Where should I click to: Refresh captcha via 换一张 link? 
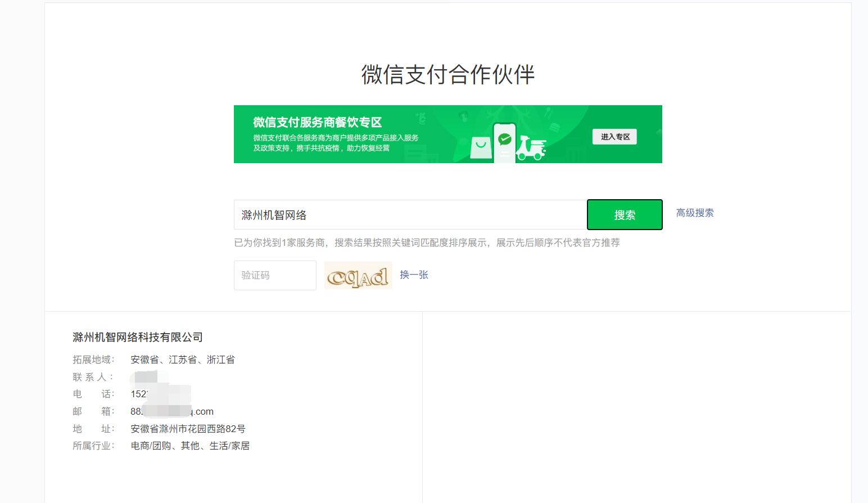click(x=414, y=275)
